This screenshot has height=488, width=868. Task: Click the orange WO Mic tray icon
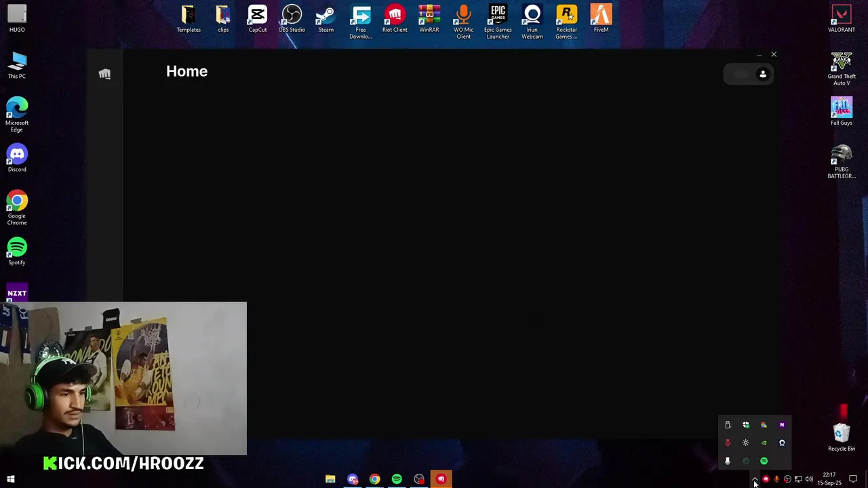tap(776, 479)
